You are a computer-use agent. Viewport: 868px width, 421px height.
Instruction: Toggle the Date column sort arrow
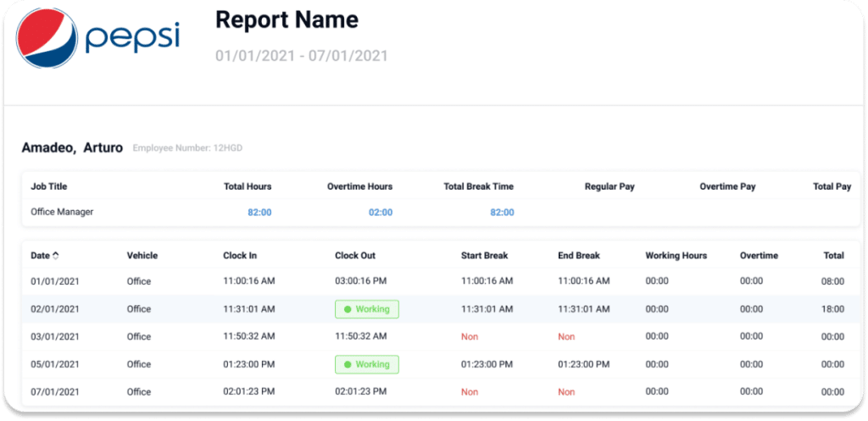pos(55,256)
